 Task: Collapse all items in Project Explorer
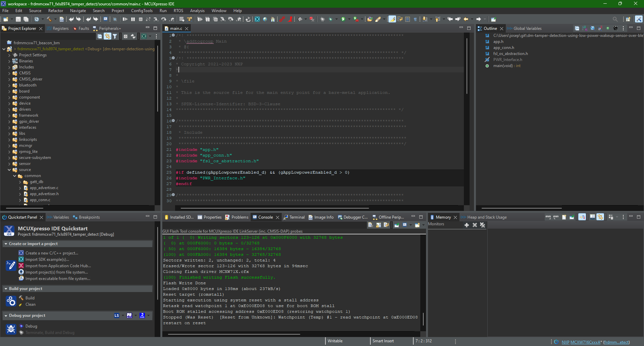click(x=100, y=36)
